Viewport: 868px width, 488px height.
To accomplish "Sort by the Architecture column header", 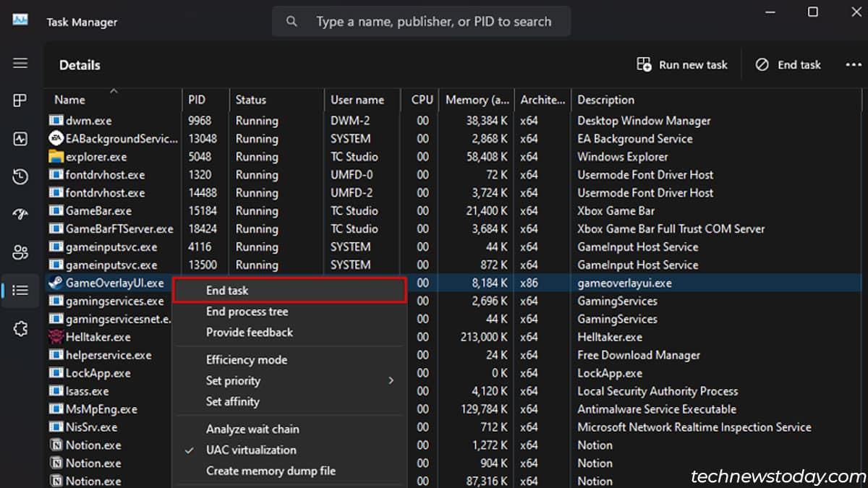I will (542, 100).
